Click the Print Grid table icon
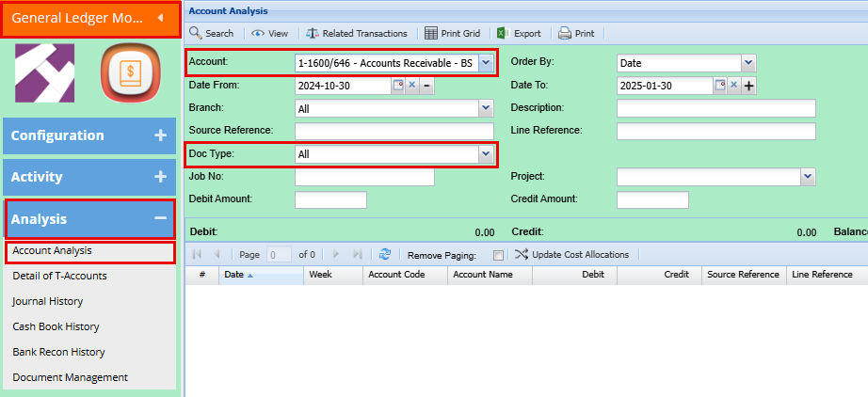Screen dimensions: 868x397 (x=431, y=33)
